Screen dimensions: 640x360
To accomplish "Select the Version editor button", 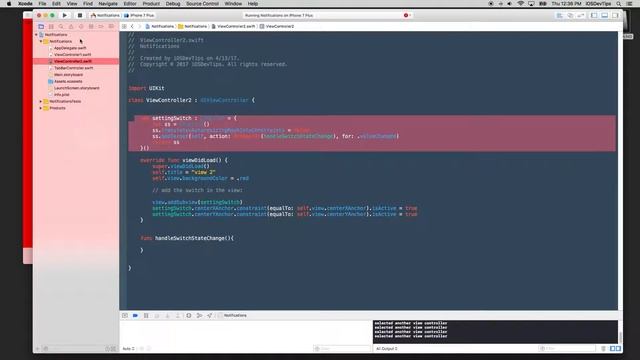I will (x=581, y=16).
